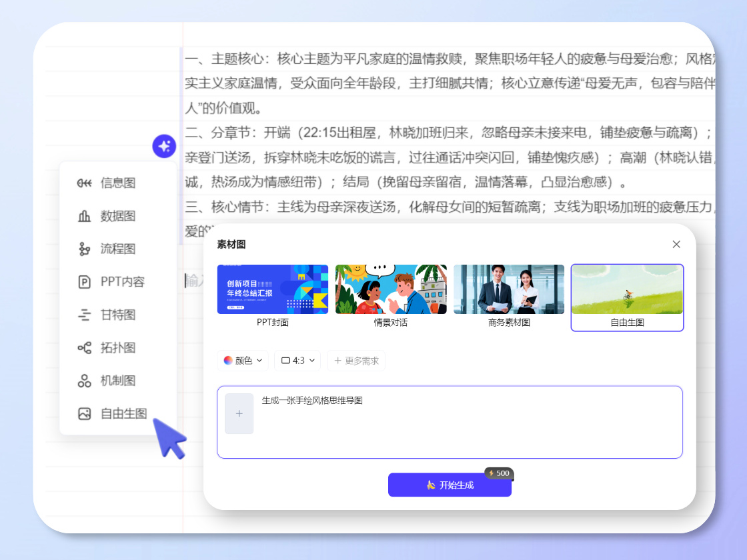Click the 拓扑图 topology icon
747x560 pixels.
[84, 347]
